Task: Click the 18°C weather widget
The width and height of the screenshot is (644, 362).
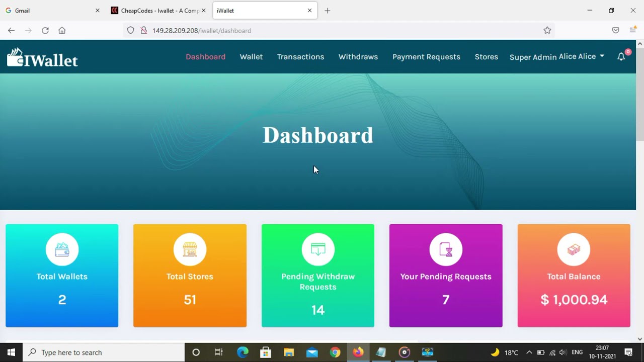Action: point(505,352)
